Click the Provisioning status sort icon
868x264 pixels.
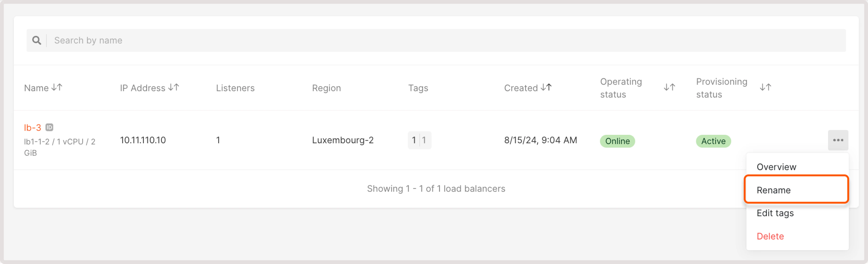(x=765, y=87)
